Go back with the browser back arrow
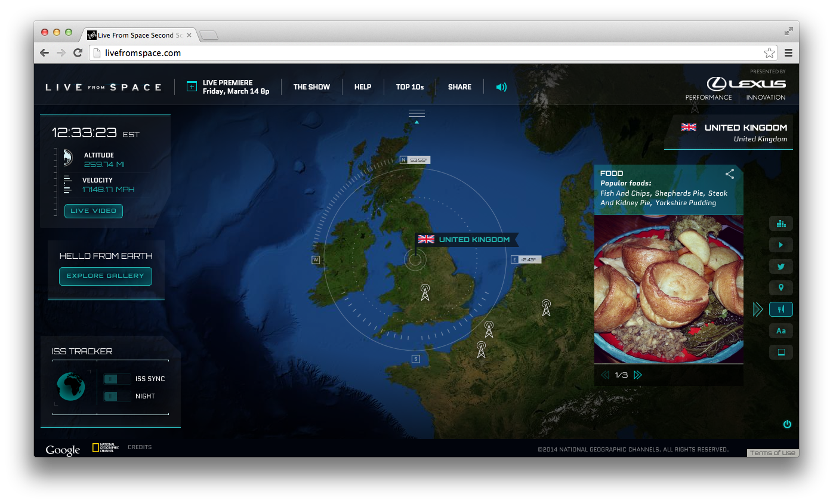Screen dimensions: 833x504 coord(45,53)
